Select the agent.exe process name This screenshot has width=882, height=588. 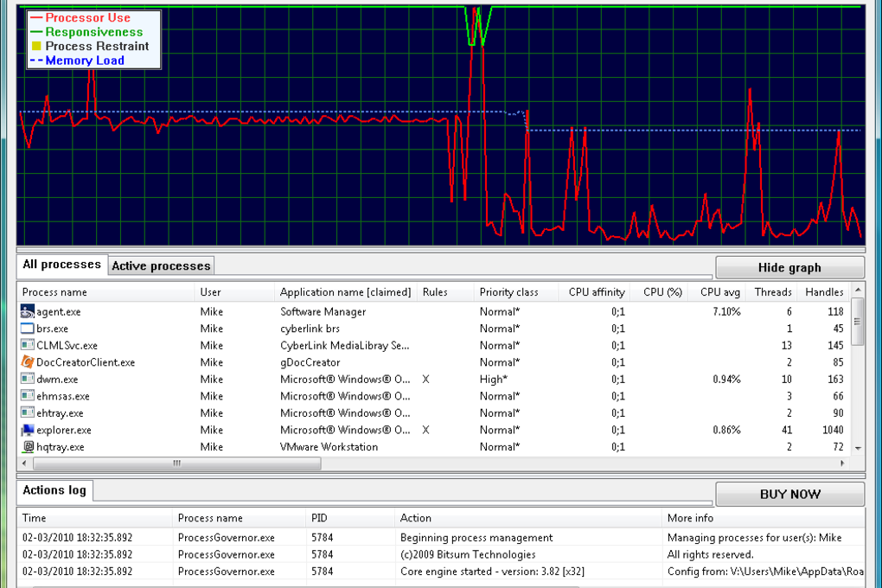pyautogui.click(x=59, y=311)
